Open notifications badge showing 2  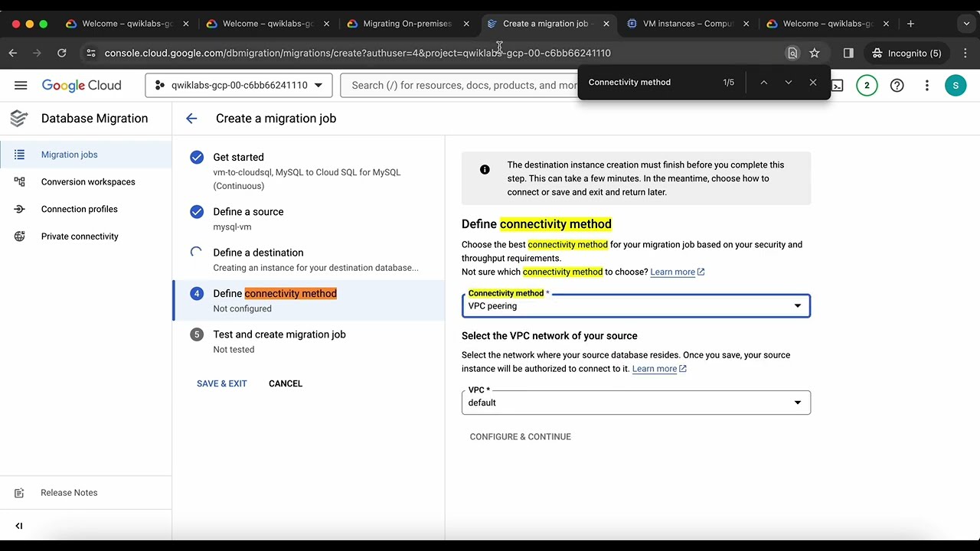pyautogui.click(x=867, y=85)
